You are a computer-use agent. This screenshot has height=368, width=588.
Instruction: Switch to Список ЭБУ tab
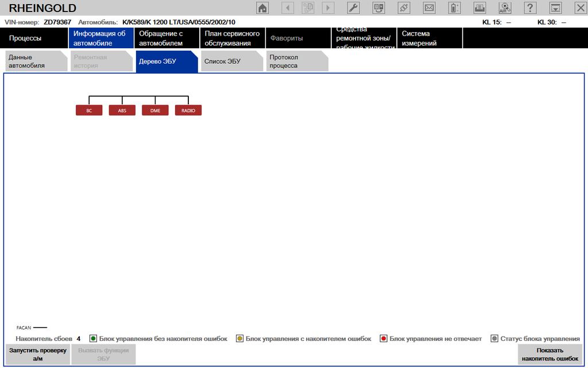(226, 62)
